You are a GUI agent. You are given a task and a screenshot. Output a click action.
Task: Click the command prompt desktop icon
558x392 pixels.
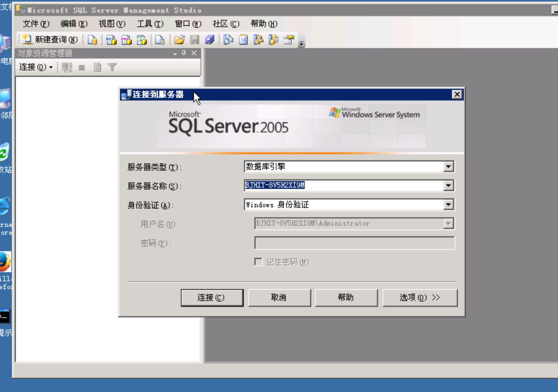pyautogui.click(x=5, y=316)
